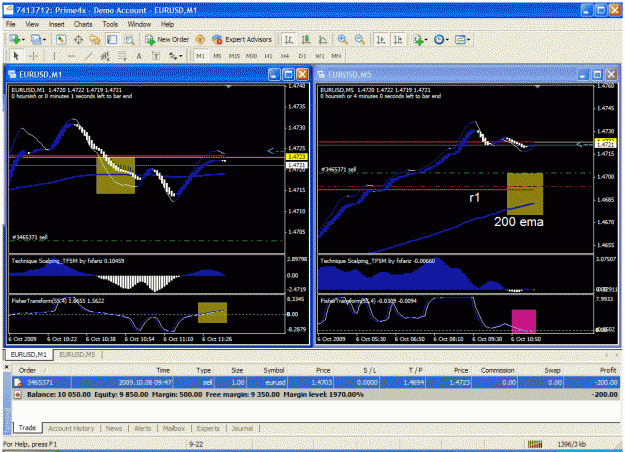Click the connection status bars icon

pyautogui.click(x=535, y=444)
